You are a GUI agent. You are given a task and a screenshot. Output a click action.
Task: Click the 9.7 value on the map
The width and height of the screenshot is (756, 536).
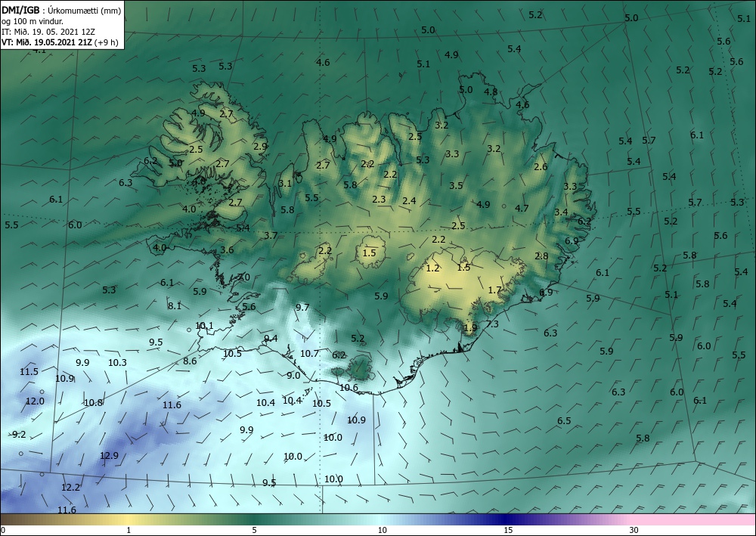click(302, 307)
